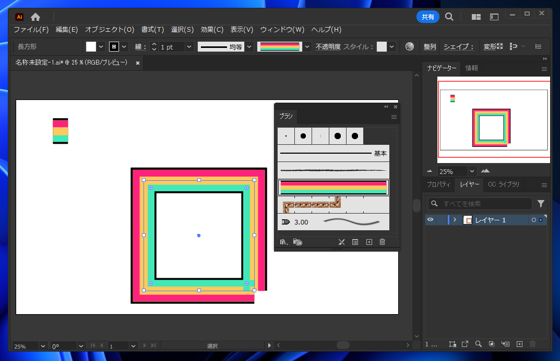The height and width of the screenshot is (361, 560).
Task: Click the New Brush icon
Action: (369, 242)
